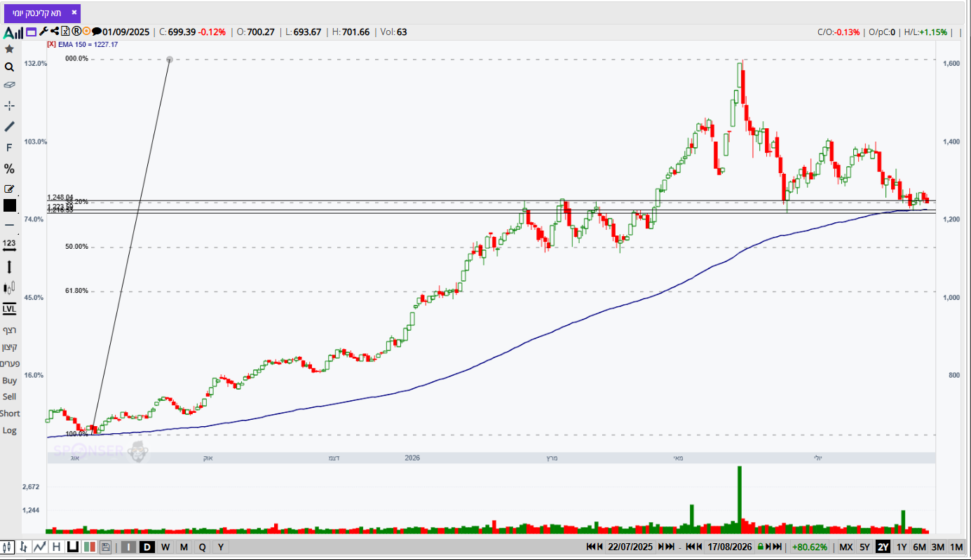The width and height of the screenshot is (971, 560).
Task: Toggle the green lock on end date
Action: click(x=760, y=547)
